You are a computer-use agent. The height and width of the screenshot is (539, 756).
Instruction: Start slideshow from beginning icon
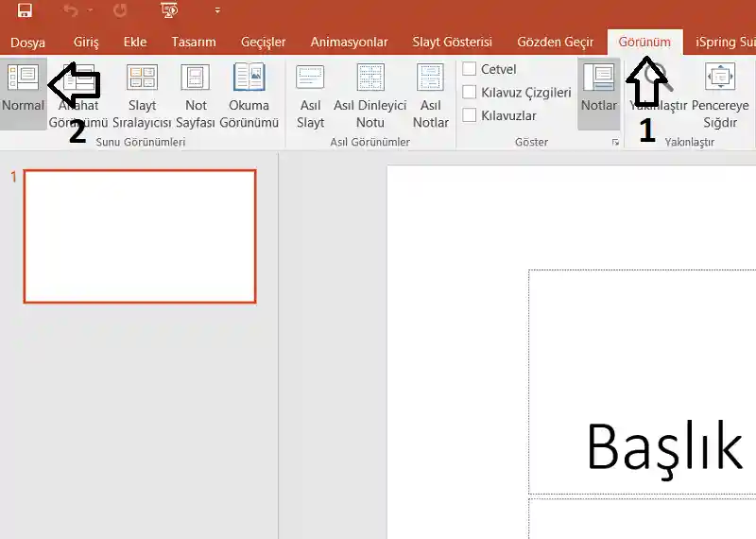(x=169, y=10)
